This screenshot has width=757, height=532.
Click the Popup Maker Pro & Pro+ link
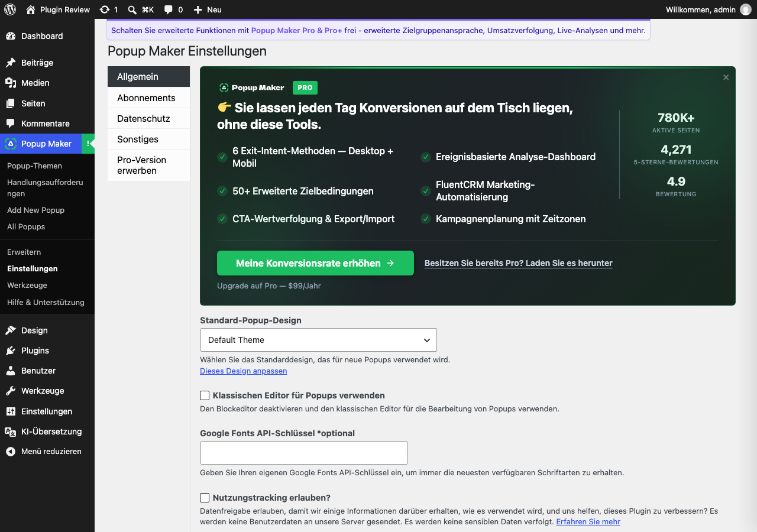click(297, 30)
